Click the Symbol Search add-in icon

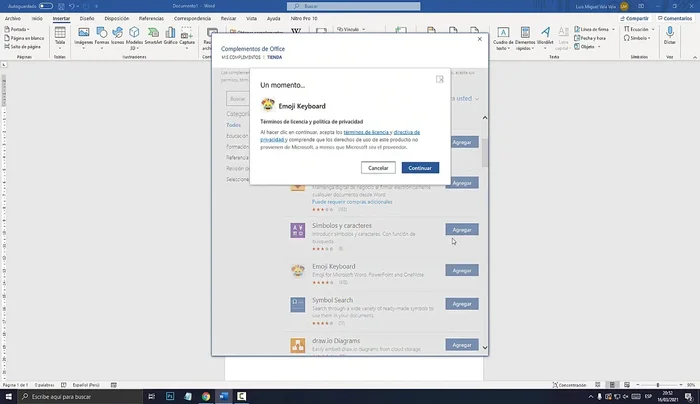(x=298, y=305)
